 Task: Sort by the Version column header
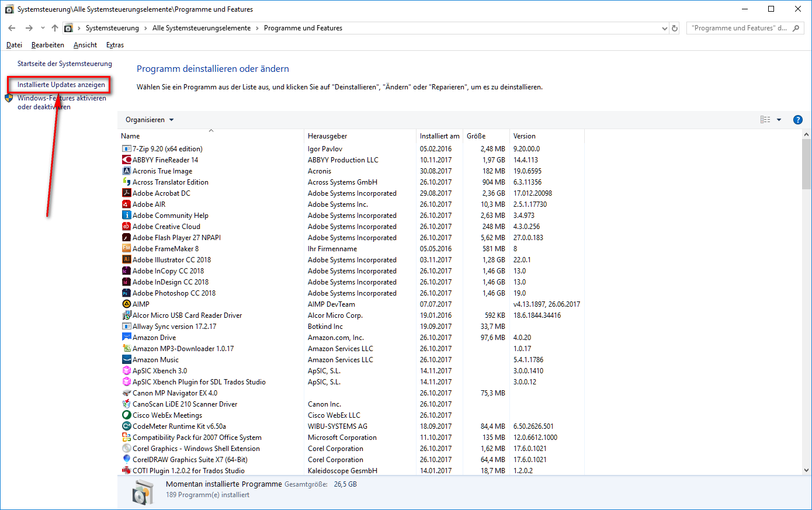[x=547, y=136]
